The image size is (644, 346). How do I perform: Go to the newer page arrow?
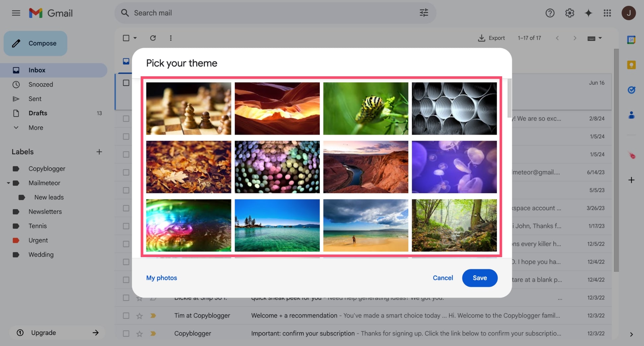557,38
